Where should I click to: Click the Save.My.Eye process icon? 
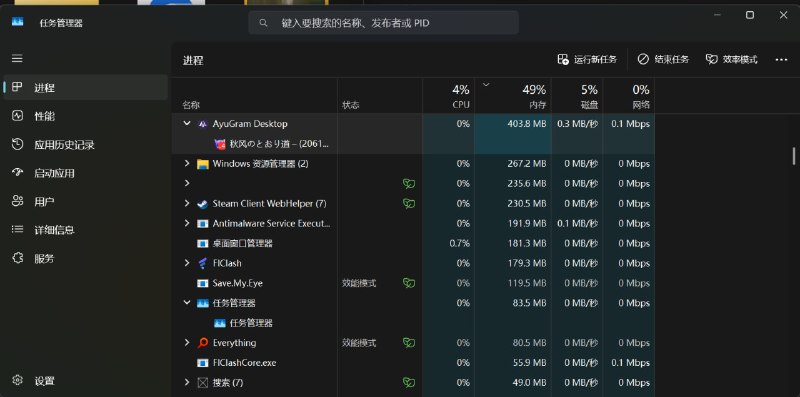[x=203, y=283]
